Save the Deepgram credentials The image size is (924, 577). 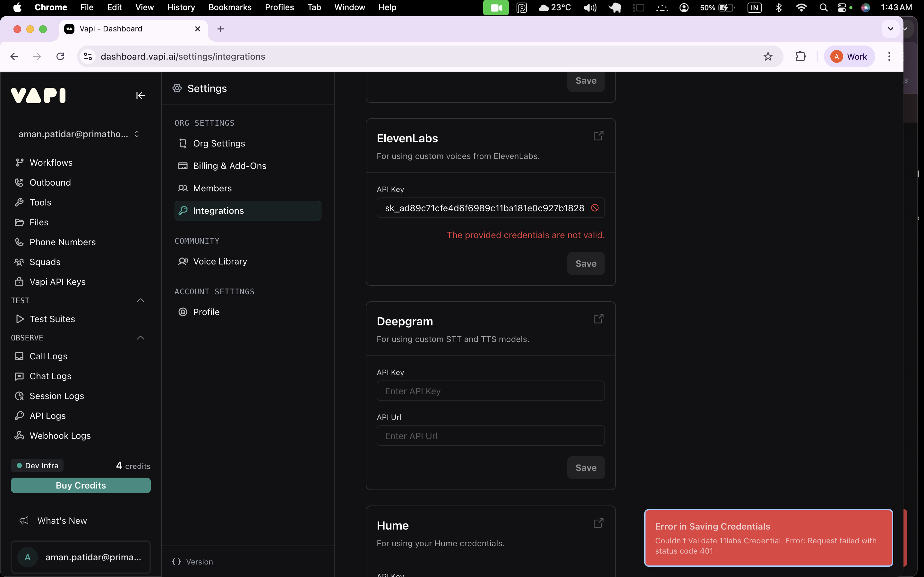(586, 467)
